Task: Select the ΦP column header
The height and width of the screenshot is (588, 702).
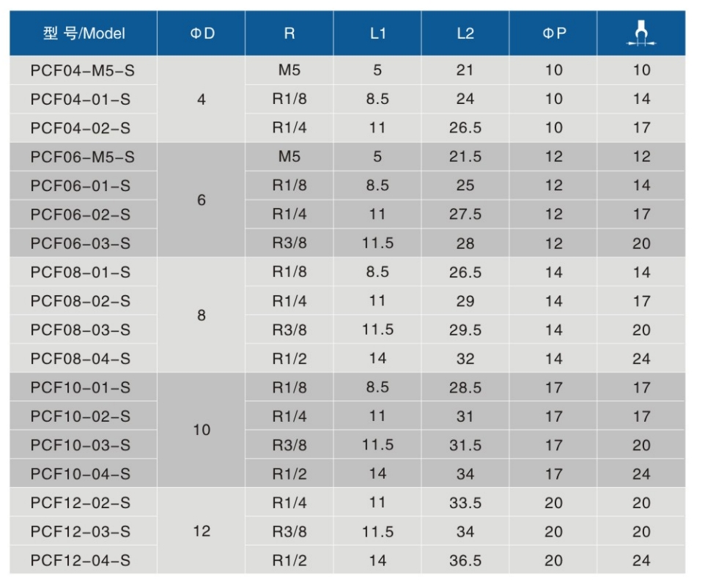Action: 553,34
